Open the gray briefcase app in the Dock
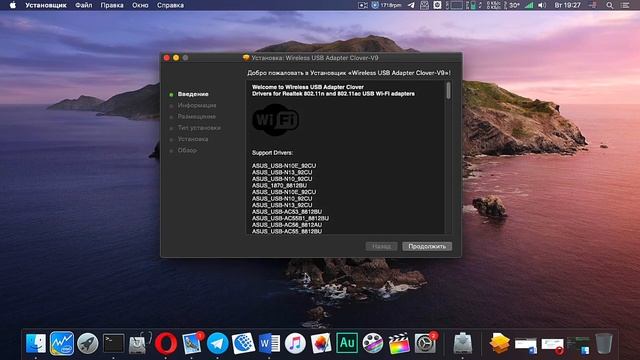The height and width of the screenshot is (360, 640). 140,343
